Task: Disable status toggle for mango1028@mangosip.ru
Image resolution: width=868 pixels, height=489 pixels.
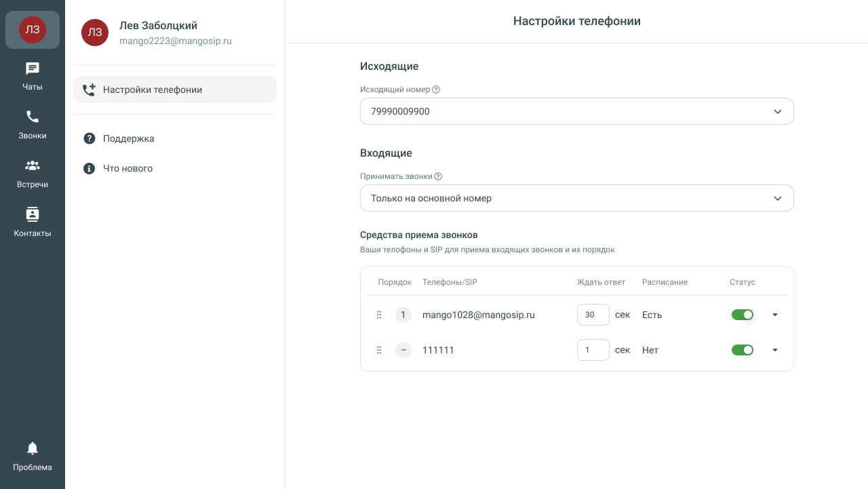Action: [742, 315]
